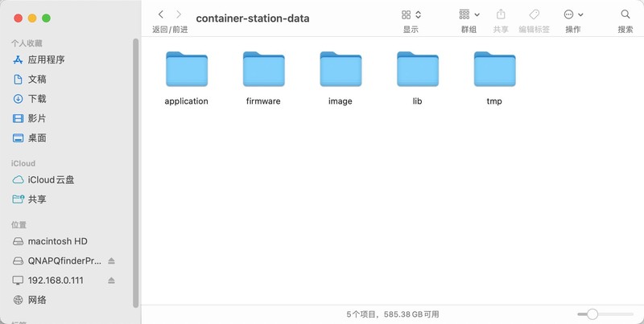This screenshot has width=644, height=324.
Task: Open the tmp folder
Action: (x=494, y=69)
